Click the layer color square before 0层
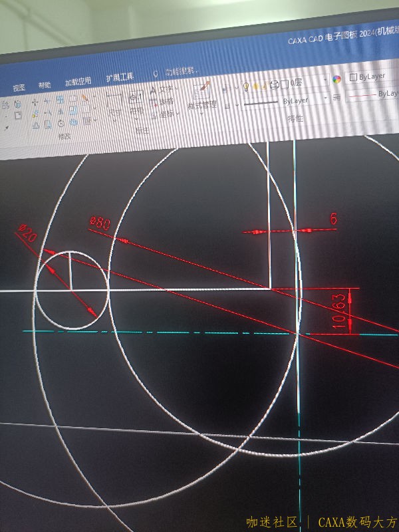399x532 pixels. (285, 84)
